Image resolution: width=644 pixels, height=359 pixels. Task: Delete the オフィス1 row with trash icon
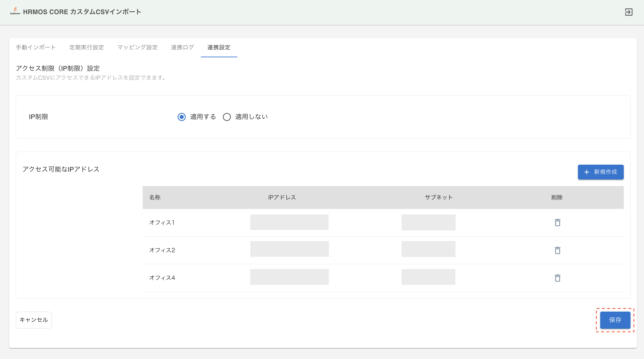coord(557,222)
